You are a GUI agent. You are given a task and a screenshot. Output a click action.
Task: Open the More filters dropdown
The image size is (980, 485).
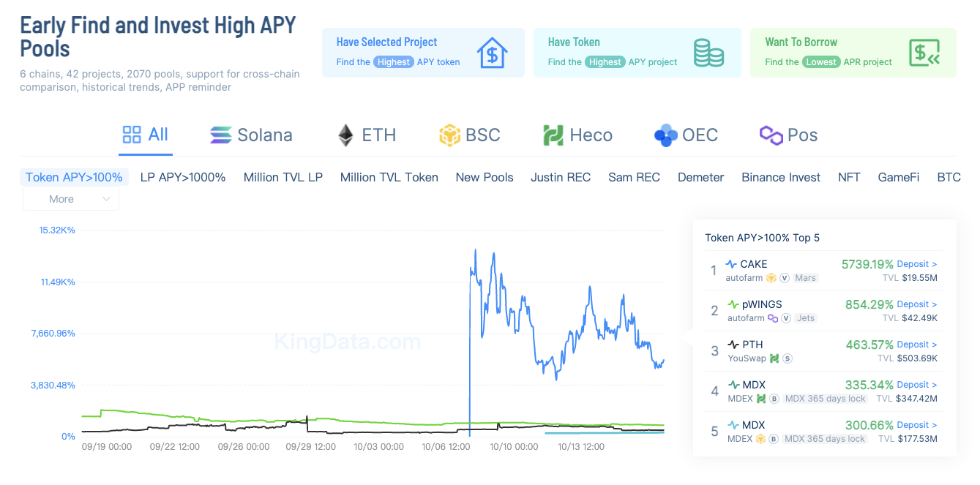pyautogui.click(x=71, y=199)
